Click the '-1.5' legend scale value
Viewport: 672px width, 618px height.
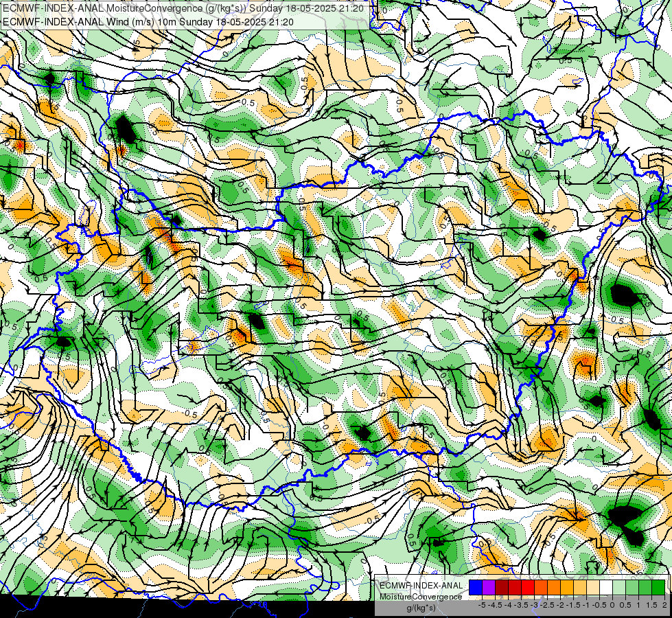tap(575, 605)
